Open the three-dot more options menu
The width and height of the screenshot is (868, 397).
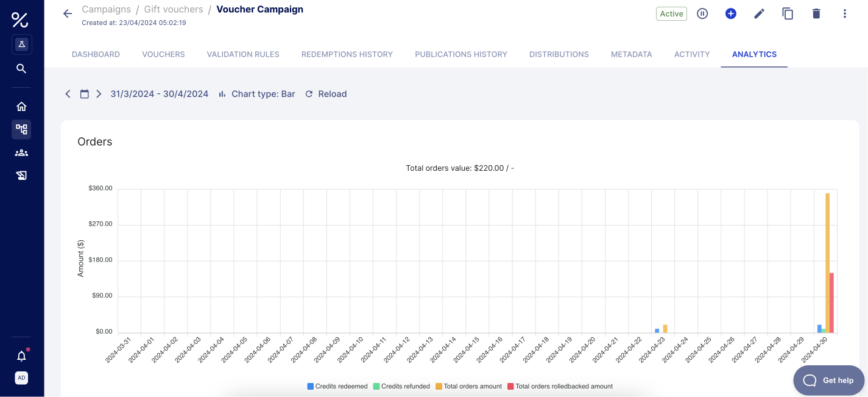coord(845,13)
